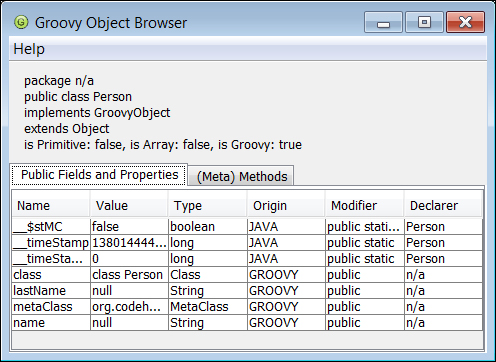
Task: Click the 138014444... value cell
Action: click(129, 243)
